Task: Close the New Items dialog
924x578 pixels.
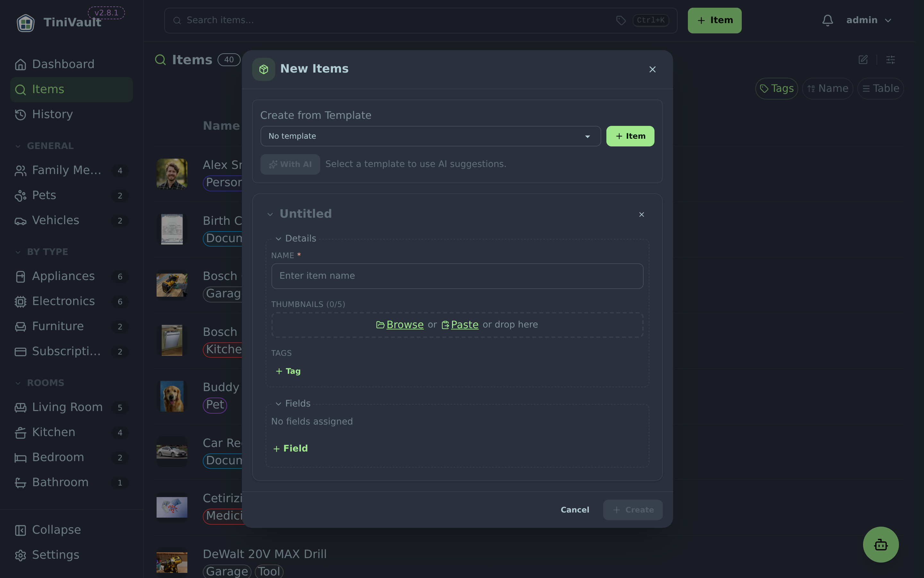Action: [652, 69]
